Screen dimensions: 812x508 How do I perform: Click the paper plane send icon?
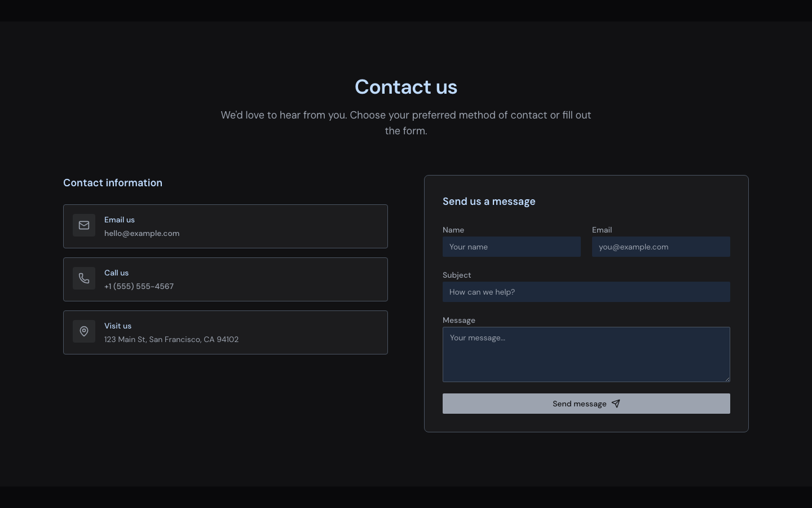click(616, 404)
